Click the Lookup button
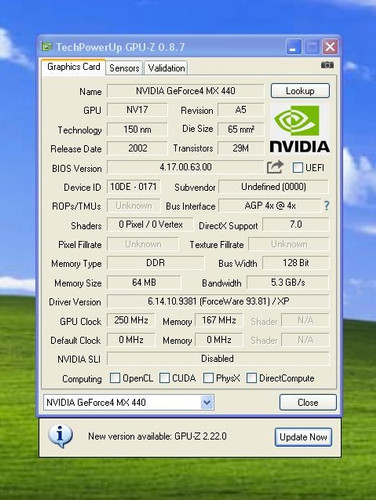Screen dimensions: 376x500 pos(300,91)
